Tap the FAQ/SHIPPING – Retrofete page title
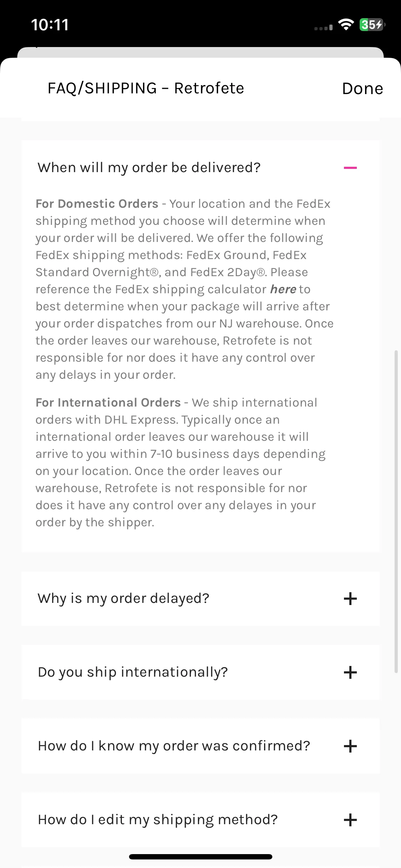The image size is (401, 868). (x=146, y=88)
